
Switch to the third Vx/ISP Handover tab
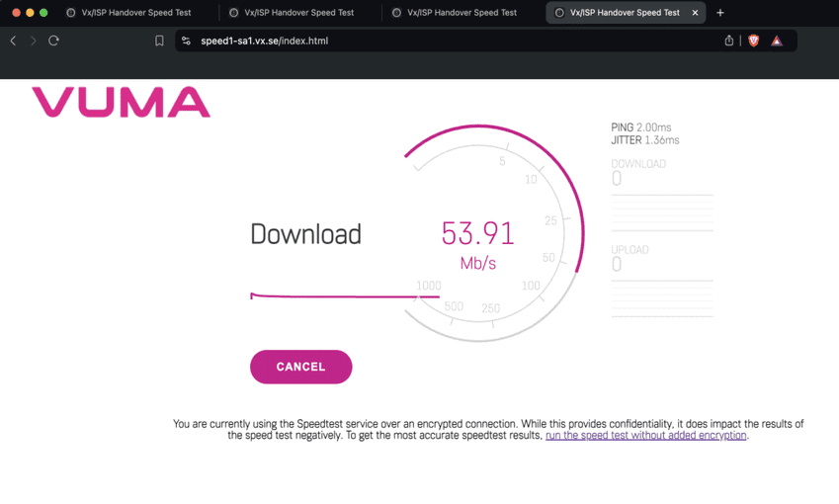pos(461,13)
